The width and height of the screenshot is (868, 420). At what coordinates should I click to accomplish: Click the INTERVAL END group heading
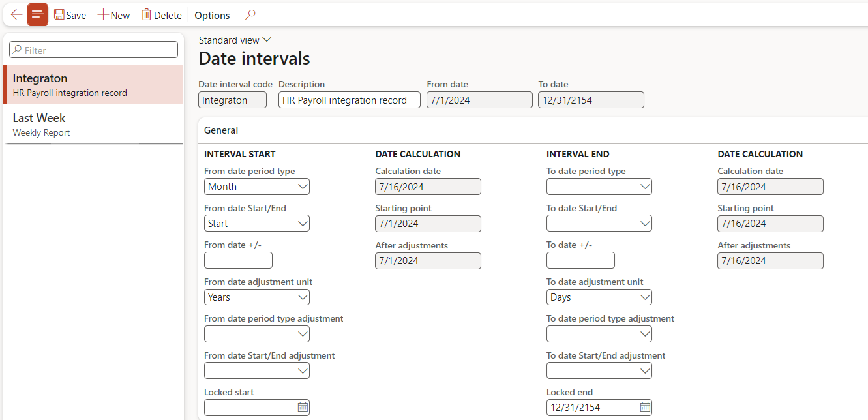(578, 154)
